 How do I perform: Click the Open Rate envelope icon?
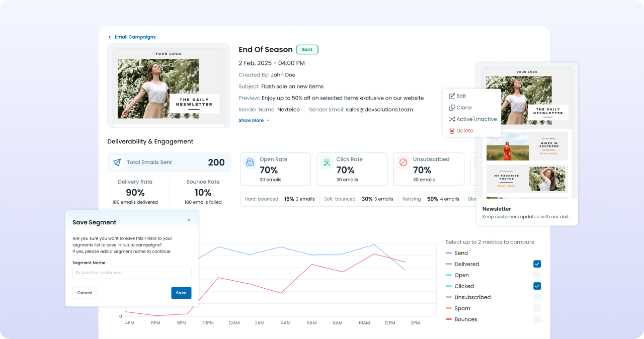coord(250,162)
